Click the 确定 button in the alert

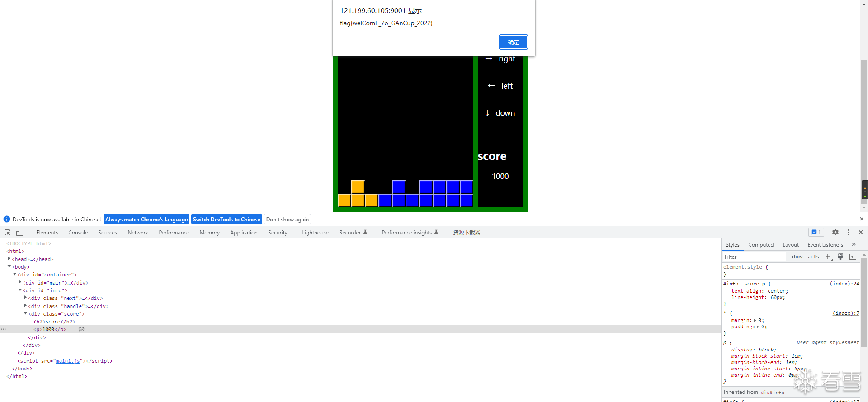tap(513, 42)
